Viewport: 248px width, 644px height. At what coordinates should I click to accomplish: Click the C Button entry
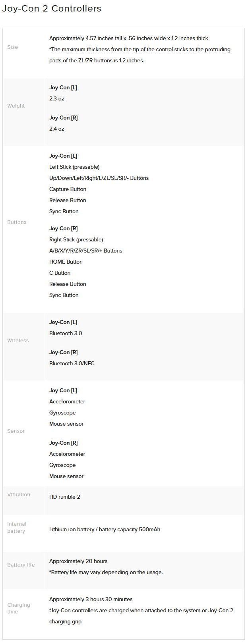click(x=60, y=273)
